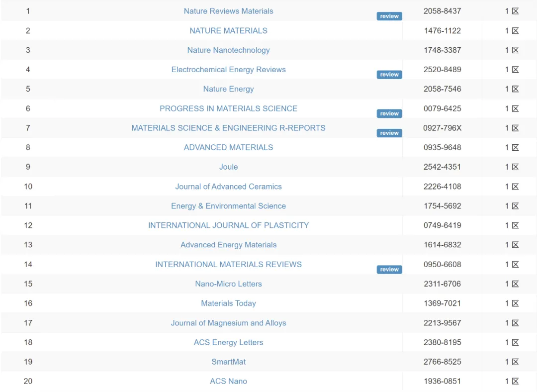
Task: Click review badge for PROGRESS IN MATERIALS SCIENCE
Action: pos(389,113)
